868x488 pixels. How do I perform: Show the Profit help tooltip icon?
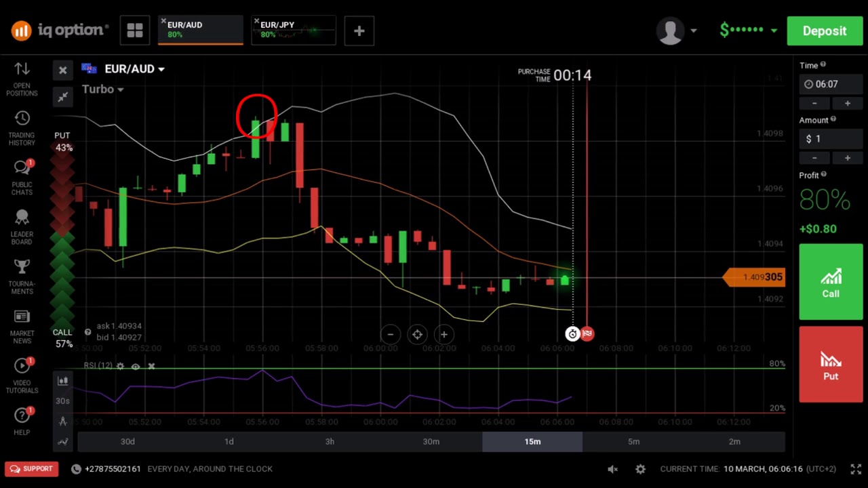tap(823, 174)
